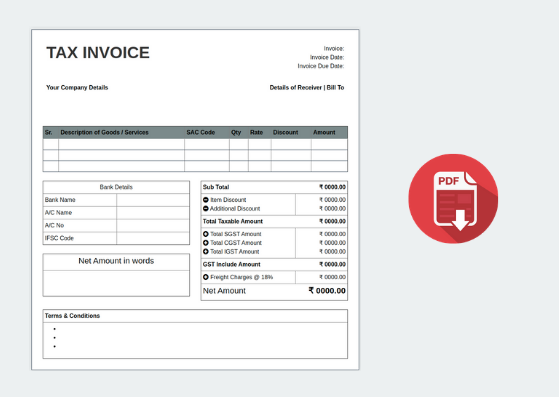The width and height of the screenshot is (559, 397).
Task: Click the empty Bank Name value cell
Action: click(153, 200)
